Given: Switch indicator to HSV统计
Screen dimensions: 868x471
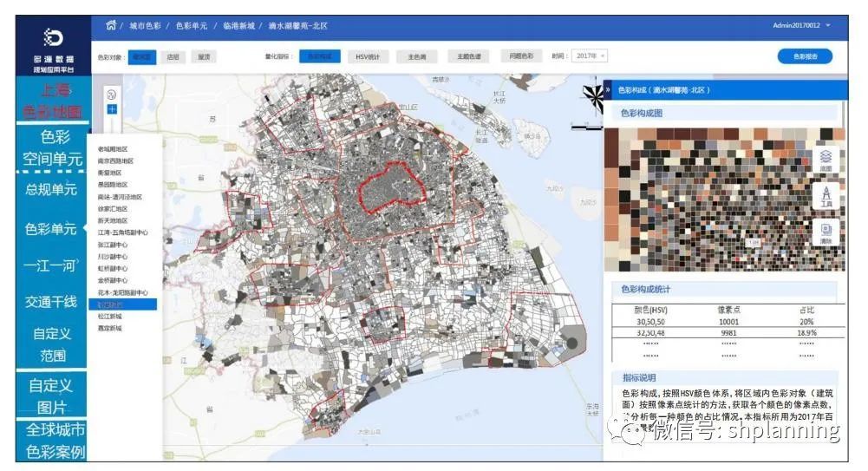Looking at the screenshot, I should pyautogui.click(x=369, y=56).
